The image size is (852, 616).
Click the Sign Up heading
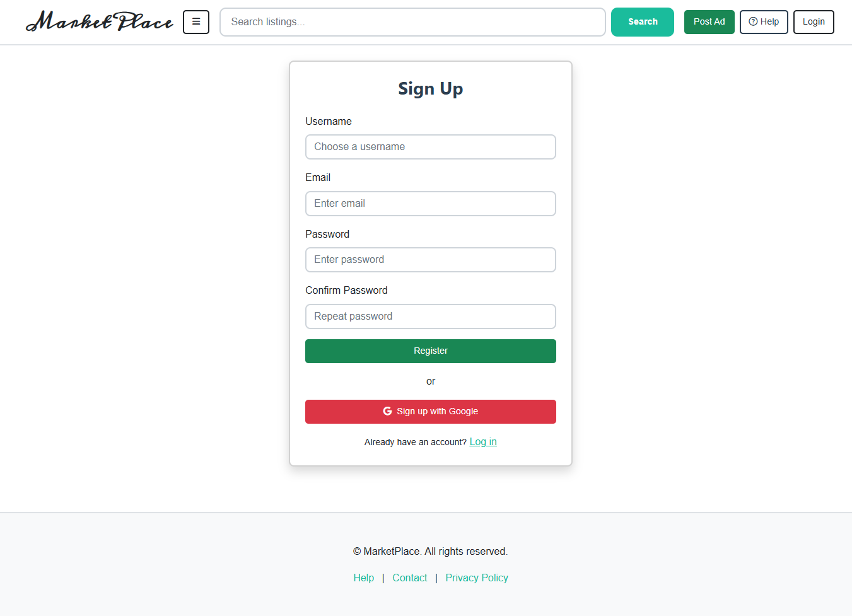tap(430, 89)
